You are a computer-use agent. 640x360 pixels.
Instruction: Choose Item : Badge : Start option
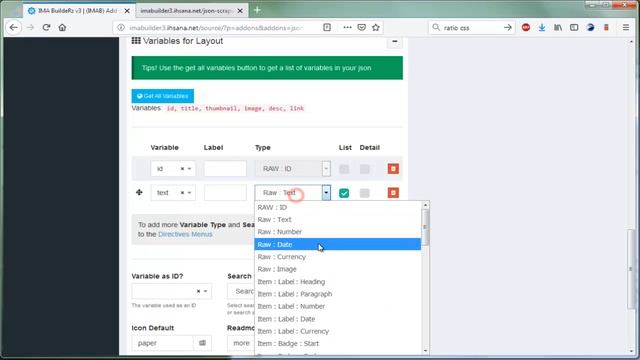[x=338, y=343]
